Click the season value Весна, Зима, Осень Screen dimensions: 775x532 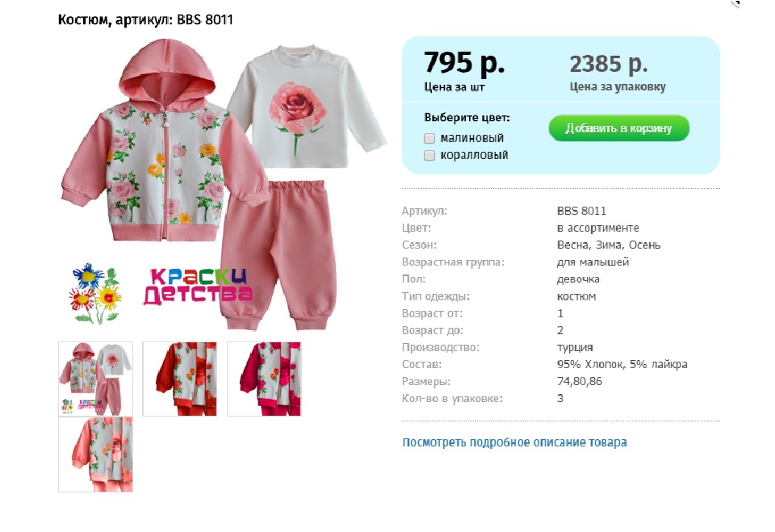click(x=609, y=245)
